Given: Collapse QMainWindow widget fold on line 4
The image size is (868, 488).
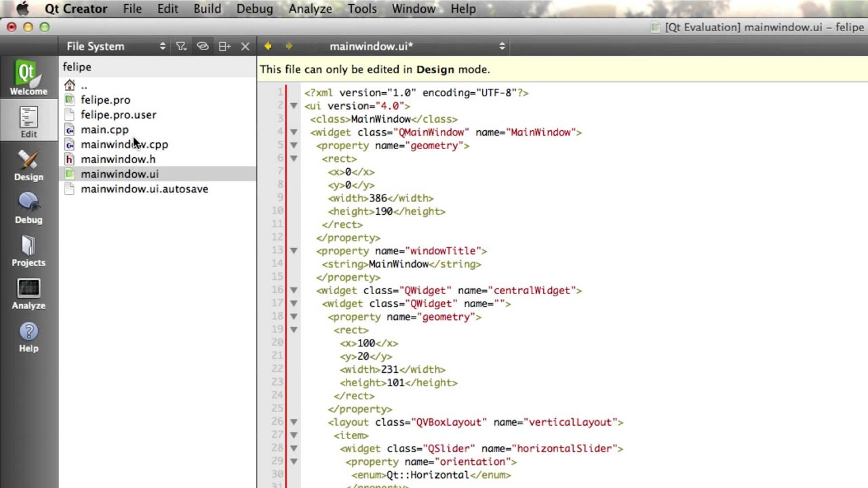Looking at the screenshot, I should [x=294, y=132].
